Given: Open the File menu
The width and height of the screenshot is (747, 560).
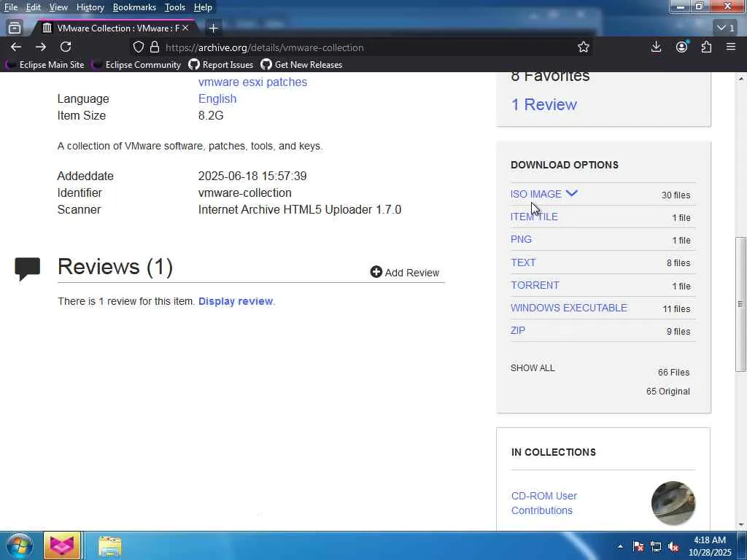Looking at the screenshot, I should [11, 7].
